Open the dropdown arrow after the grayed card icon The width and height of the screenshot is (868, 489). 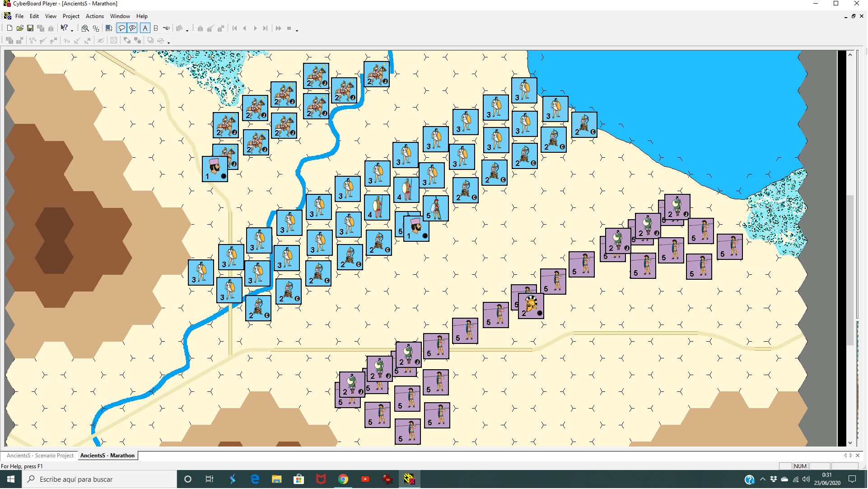coord(187,30)
